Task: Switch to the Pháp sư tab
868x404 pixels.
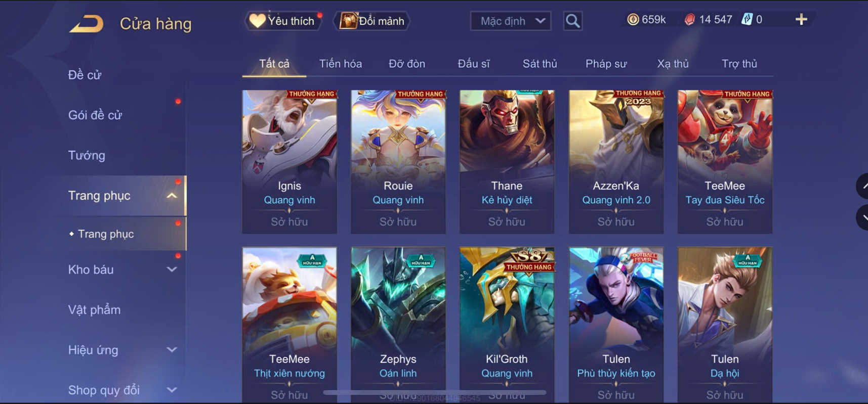Action: [x=606, y=64]
